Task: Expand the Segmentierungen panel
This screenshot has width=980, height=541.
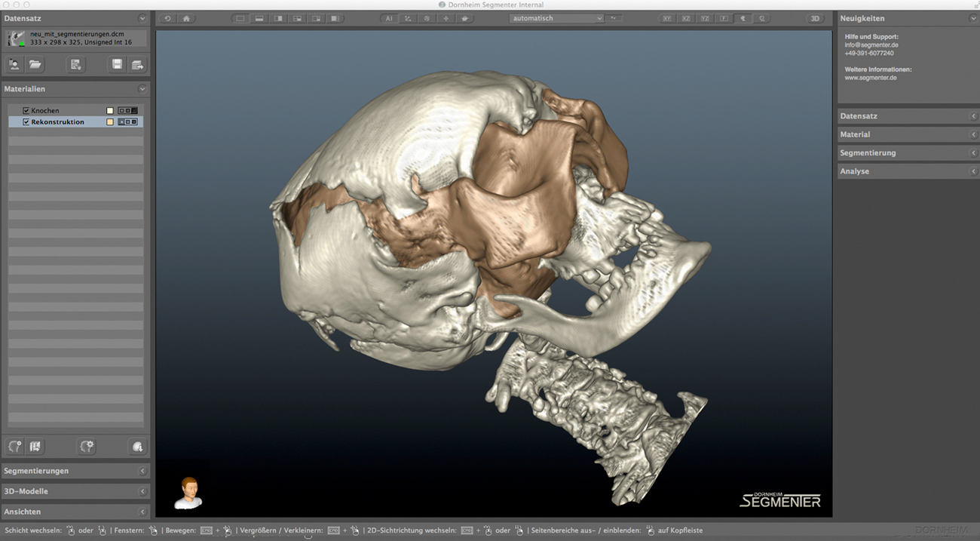Action: click(x=75, y=471)
